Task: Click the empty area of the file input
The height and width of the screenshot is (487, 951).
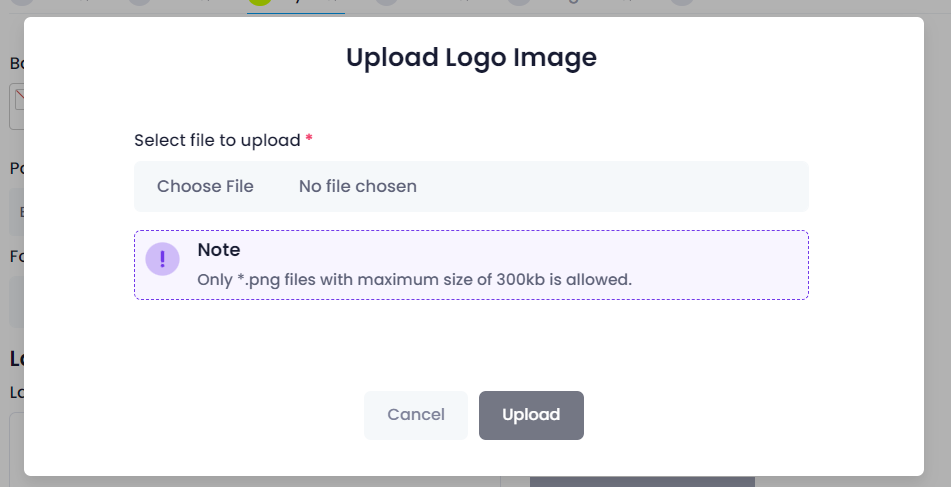Action: 613,186
